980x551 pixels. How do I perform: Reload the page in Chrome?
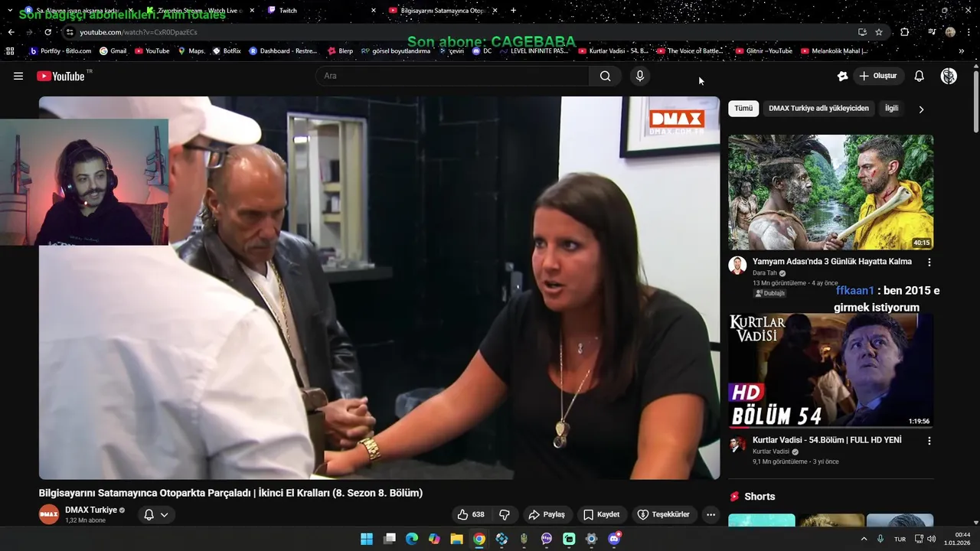47,32
